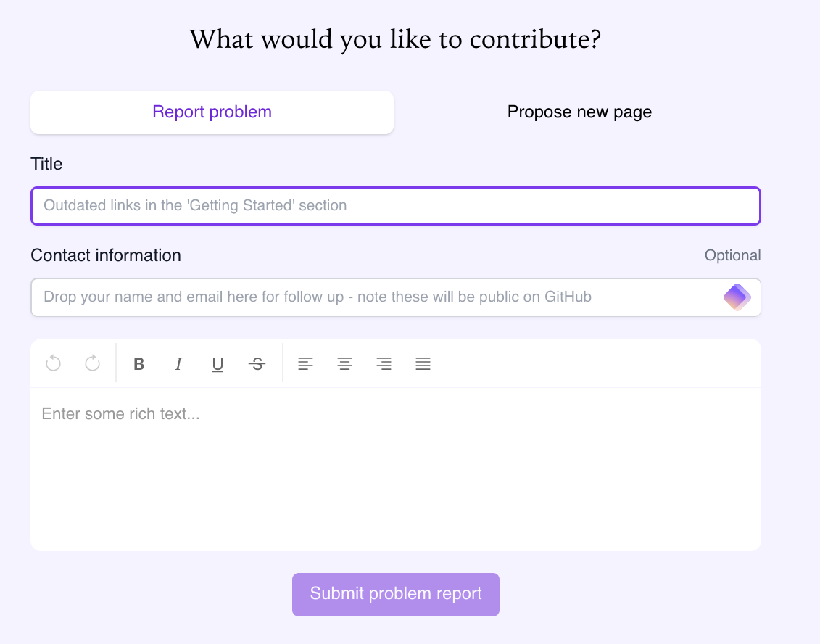Click the Optional hint text
The width and height of the screenshot is (820, 644).
732,255
